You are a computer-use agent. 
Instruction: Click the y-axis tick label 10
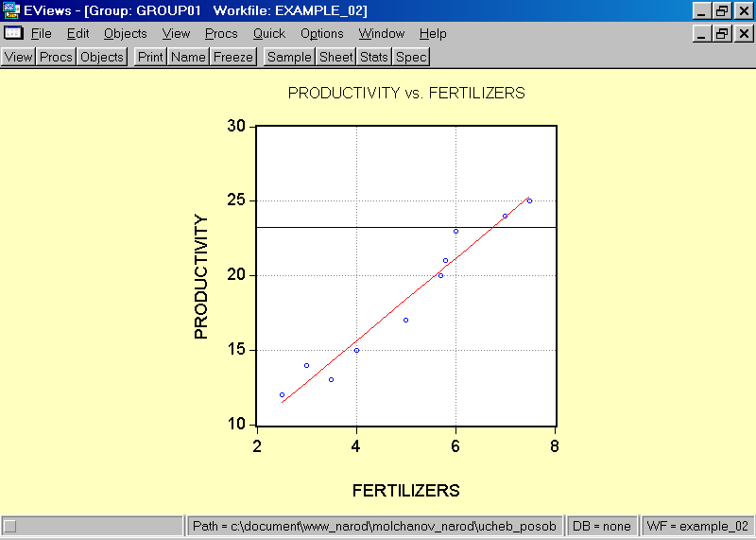[236, 425]
